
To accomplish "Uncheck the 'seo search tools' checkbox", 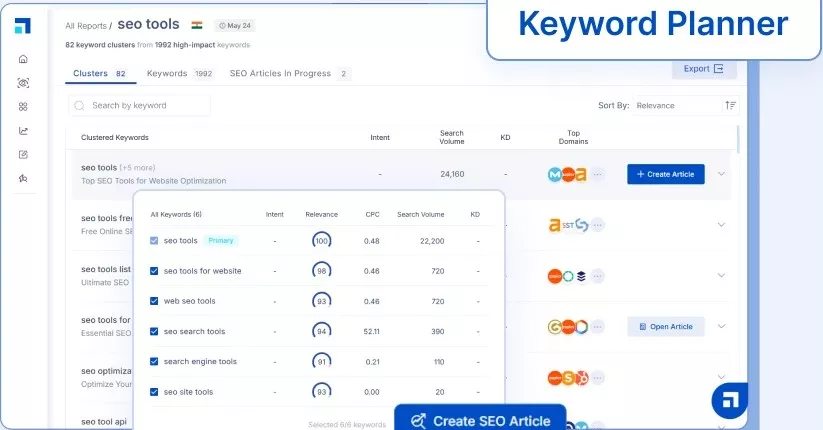I will tap(154, 331).
